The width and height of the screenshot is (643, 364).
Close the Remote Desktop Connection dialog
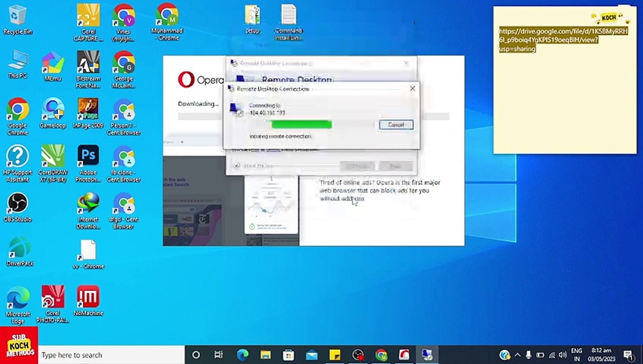click(412, 88)
